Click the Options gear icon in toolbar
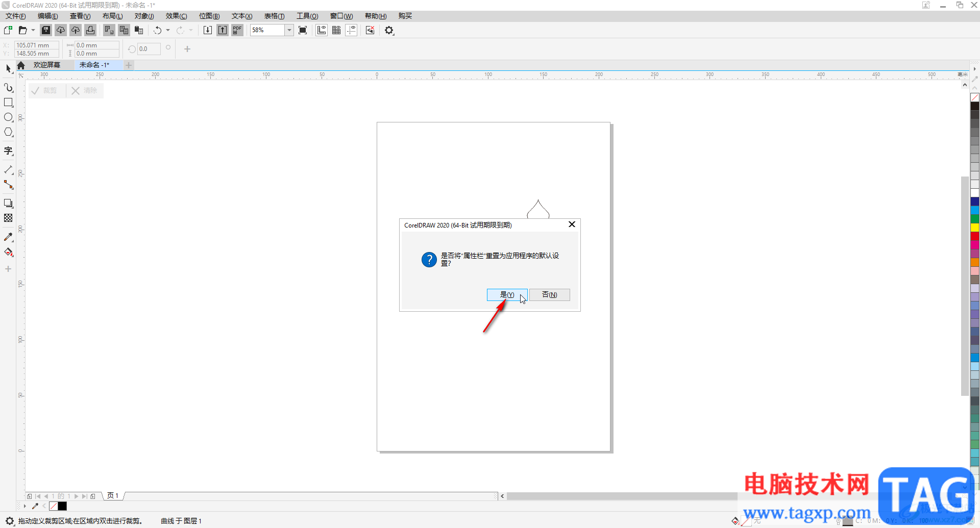Viewport: 980px width, 528px height. click(x=389, y=30)
